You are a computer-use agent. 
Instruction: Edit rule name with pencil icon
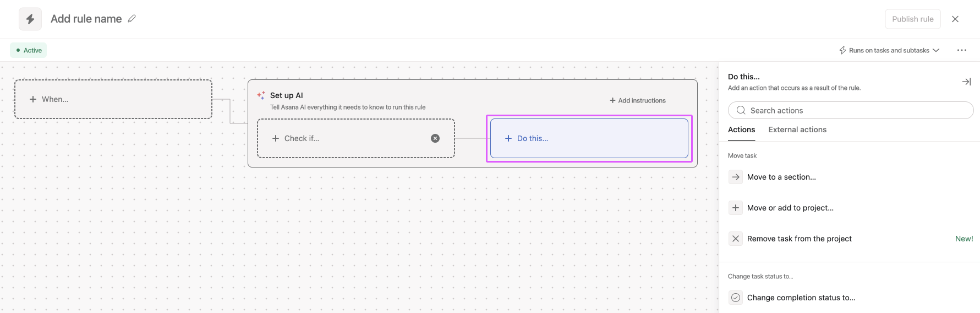132,19
